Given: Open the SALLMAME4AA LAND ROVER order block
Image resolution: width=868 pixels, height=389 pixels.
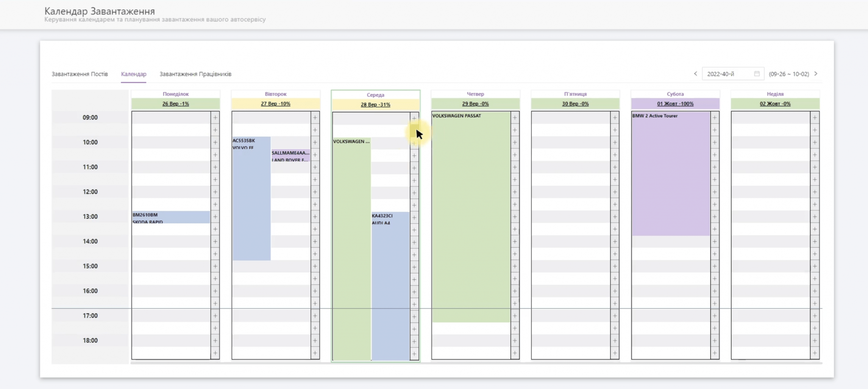Looking at the screenshot, I should click(x=291, y=156).
